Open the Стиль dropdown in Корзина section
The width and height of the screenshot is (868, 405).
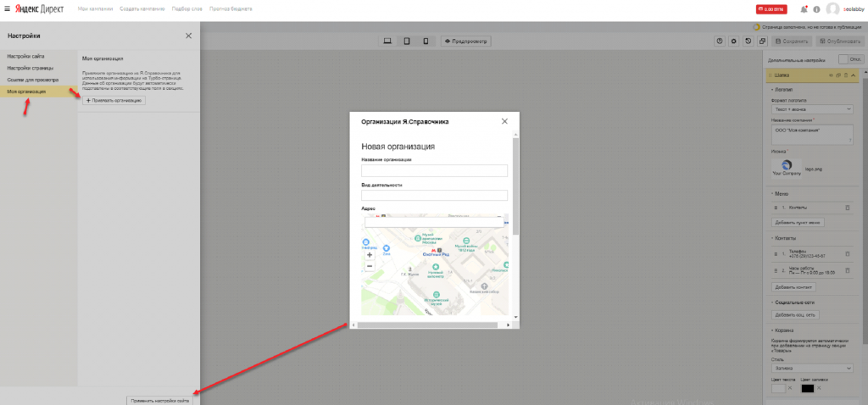tap(812, 369)
